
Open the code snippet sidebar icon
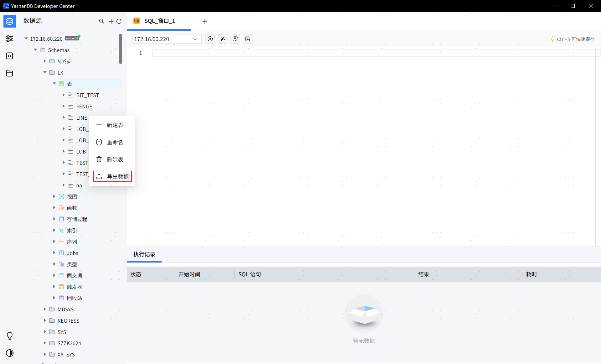click(x=10, y=56)
